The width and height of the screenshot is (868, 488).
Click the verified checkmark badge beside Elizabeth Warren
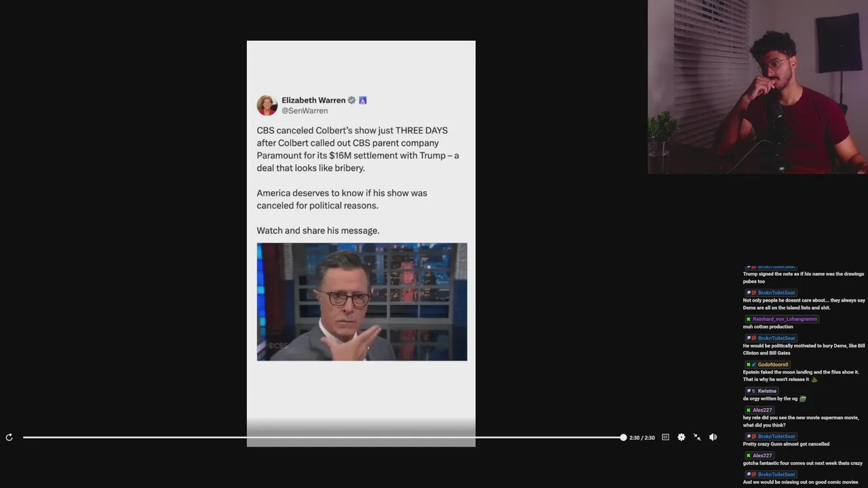tap(351, 100)
